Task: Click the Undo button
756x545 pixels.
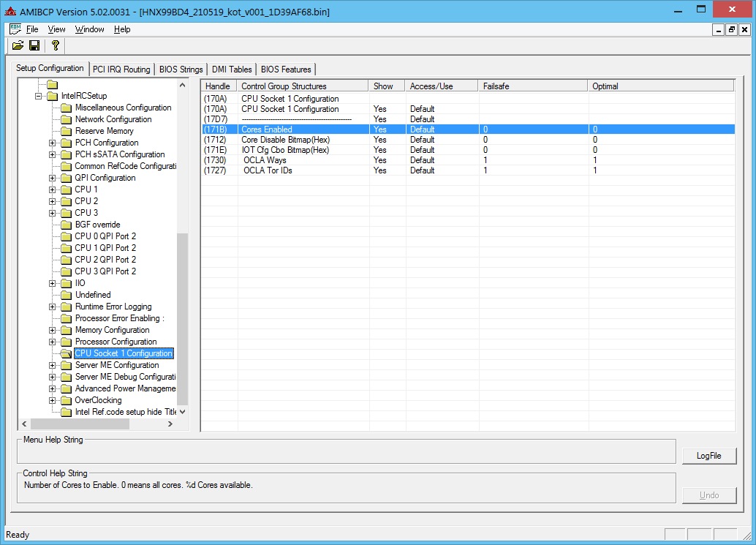Action: 708,495
